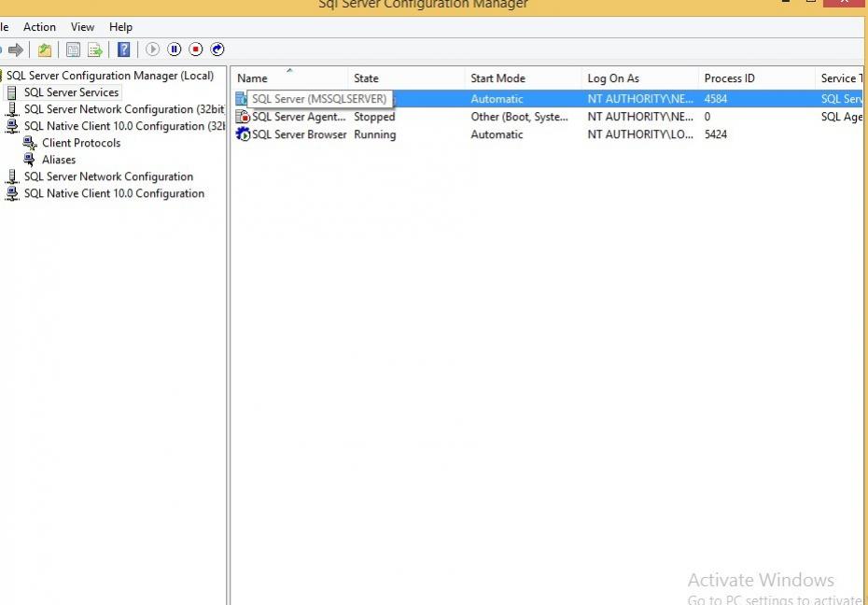Screen dimensions: 868x605
Task: Select the SQL Server Agent row name
Action: tap(299, 117)
